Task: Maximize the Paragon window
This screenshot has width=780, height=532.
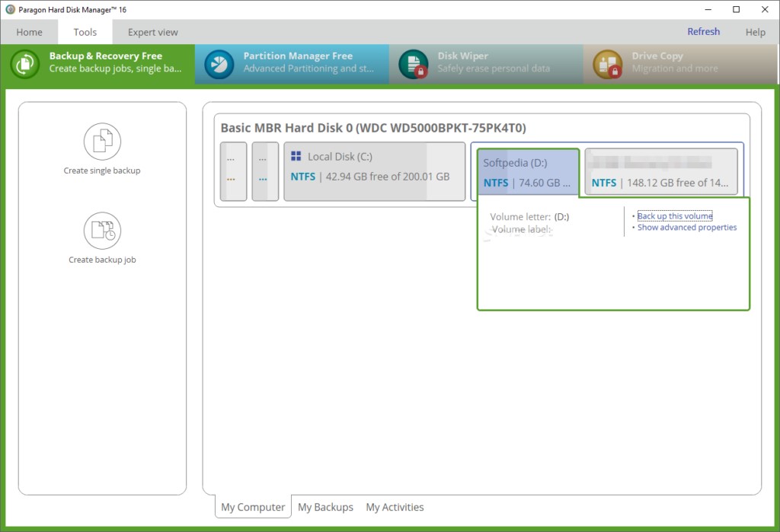Action: (x=737, y=9)
